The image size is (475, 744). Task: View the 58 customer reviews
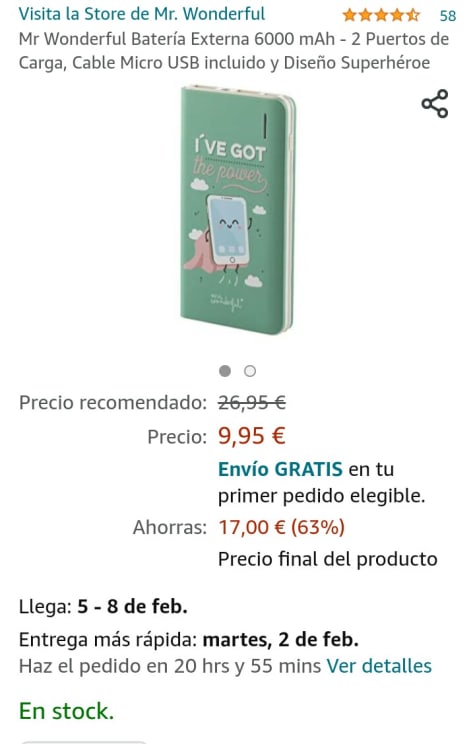point(447,16)
